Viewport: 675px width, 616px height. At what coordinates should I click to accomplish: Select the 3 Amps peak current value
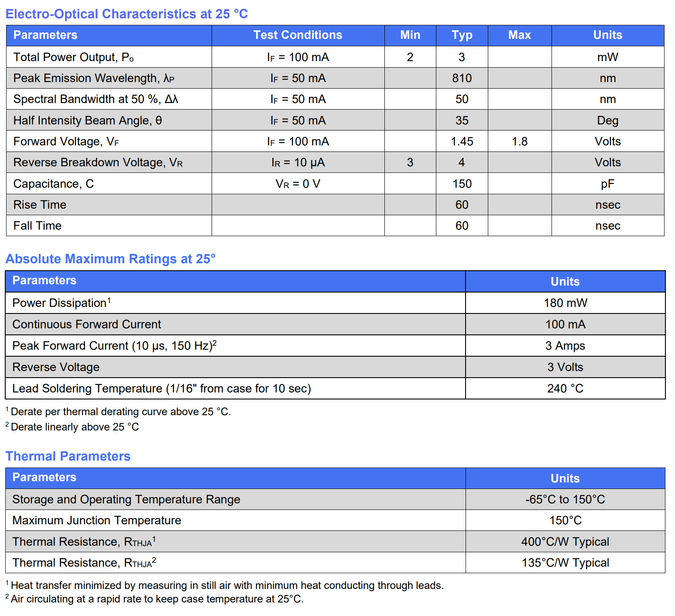tap(565, 346)
